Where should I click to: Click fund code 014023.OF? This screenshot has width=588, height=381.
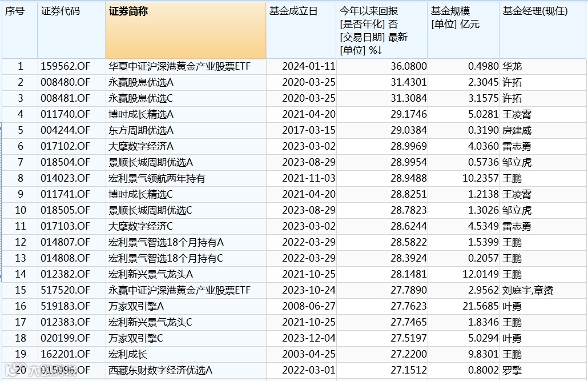(x=66, y=178)
